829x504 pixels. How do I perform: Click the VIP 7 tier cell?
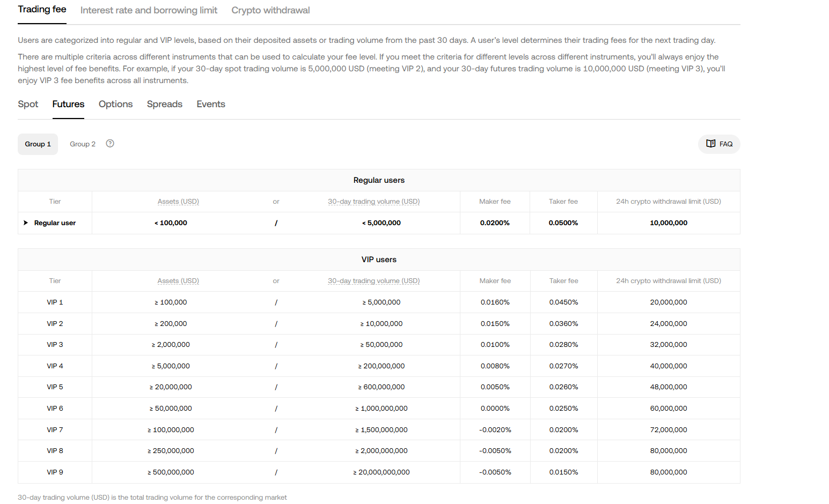click(x=55, y=430)
